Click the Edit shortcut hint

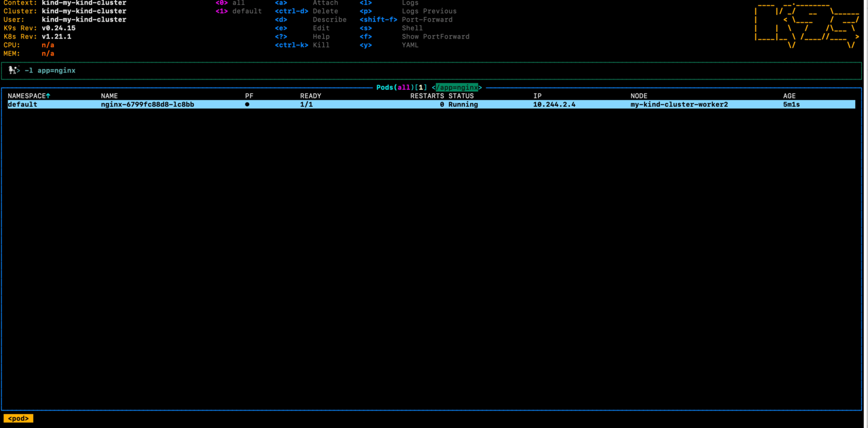point(303,28)
